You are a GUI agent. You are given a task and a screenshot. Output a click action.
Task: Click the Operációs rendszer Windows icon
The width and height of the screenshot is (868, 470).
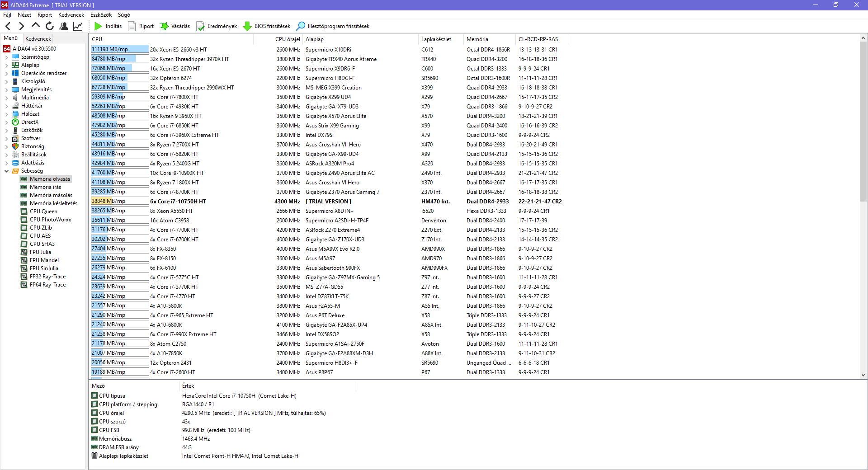click(15, 73)
